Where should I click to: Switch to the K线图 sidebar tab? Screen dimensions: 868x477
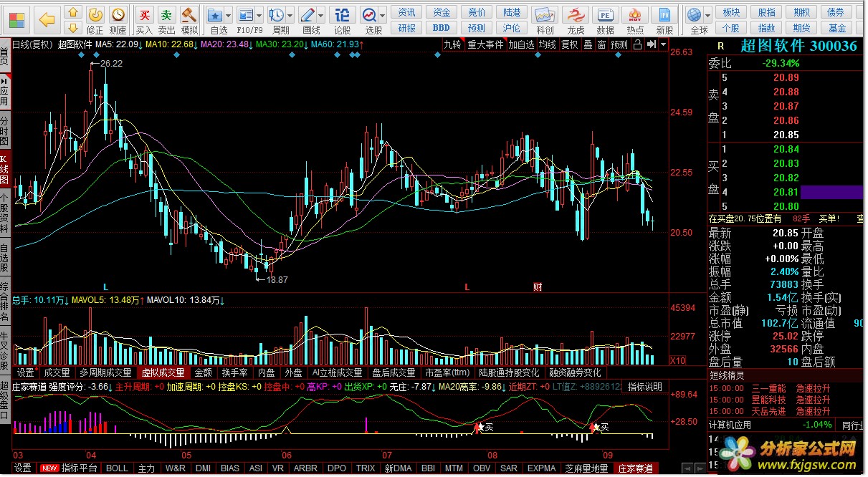pos(5,170)
